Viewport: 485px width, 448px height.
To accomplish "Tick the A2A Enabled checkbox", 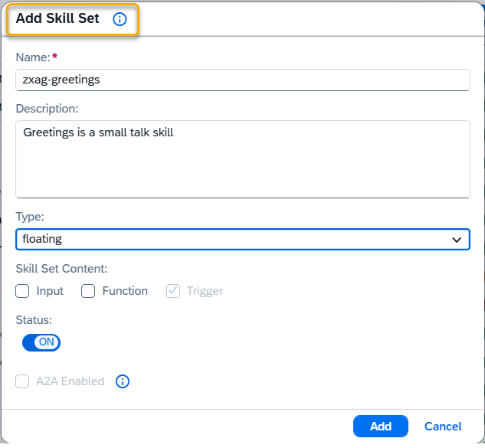I will tap(22, 381).
